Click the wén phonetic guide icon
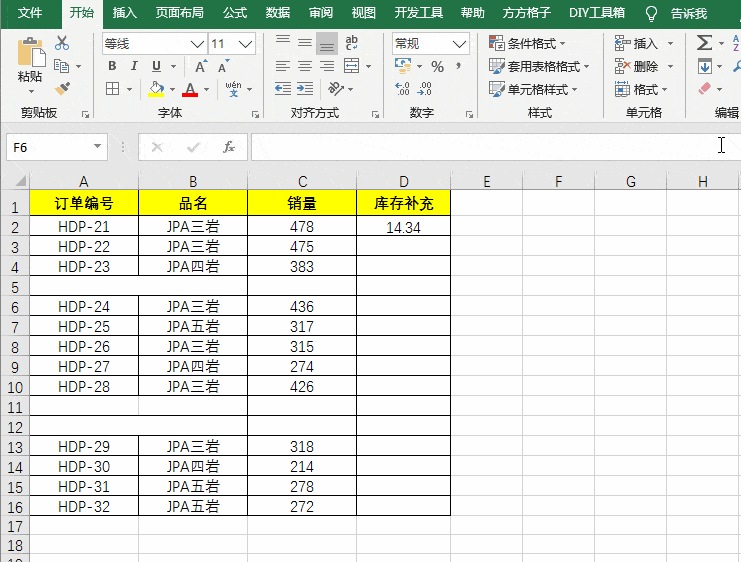This screenshot has height=562, width=741. point(233,88)
